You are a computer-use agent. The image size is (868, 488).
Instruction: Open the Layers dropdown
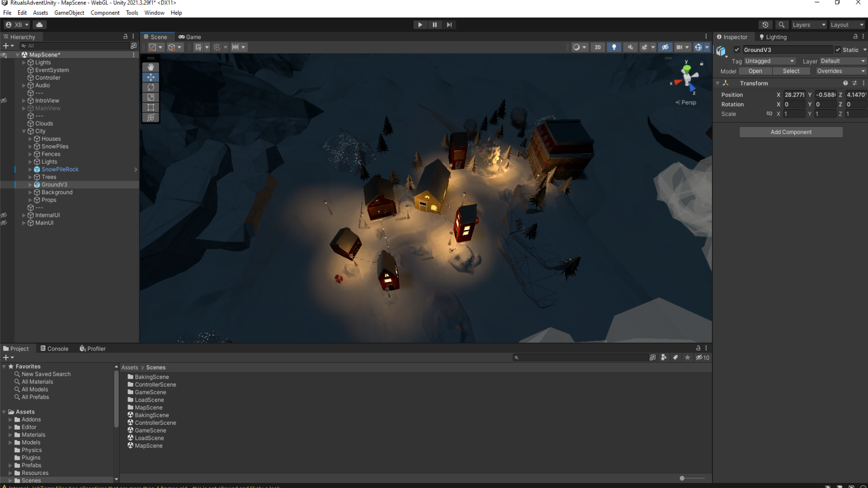(x=808, y=25)
